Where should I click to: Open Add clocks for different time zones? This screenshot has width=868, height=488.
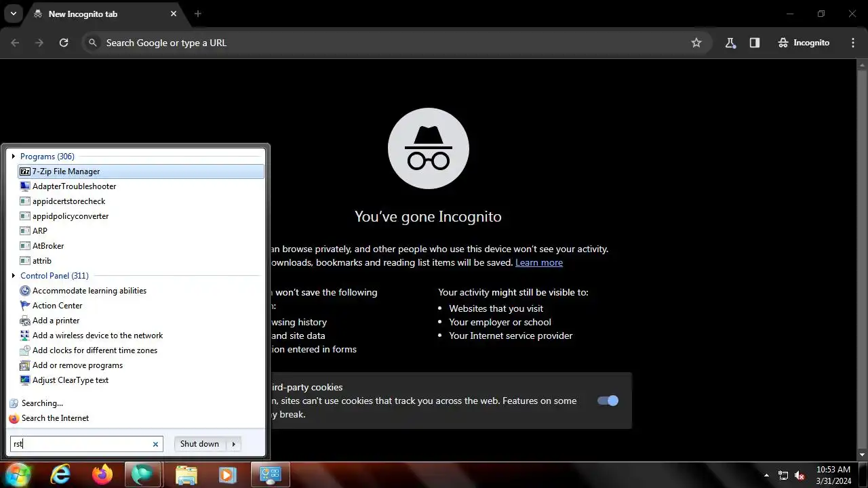click(140, 350)
